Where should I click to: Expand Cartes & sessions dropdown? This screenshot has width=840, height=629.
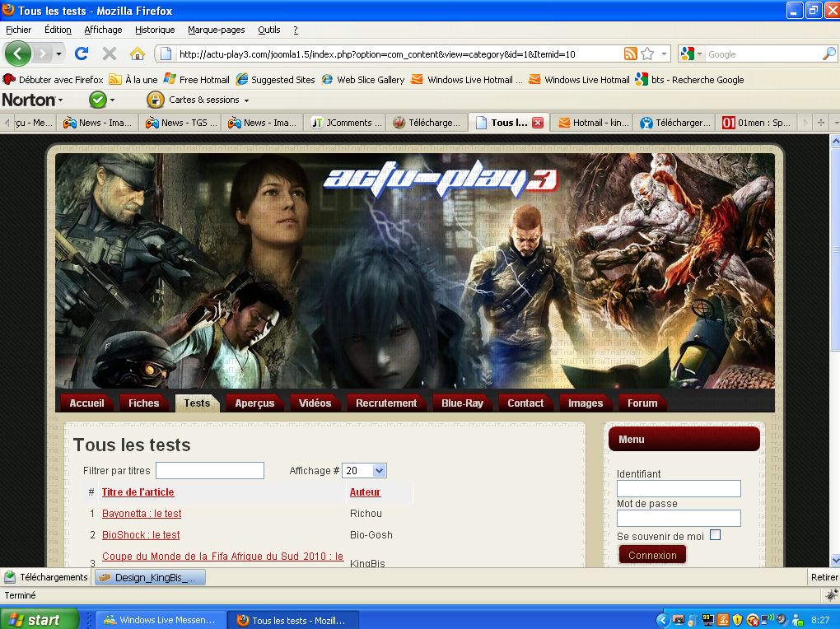click(x=246, y=100)
